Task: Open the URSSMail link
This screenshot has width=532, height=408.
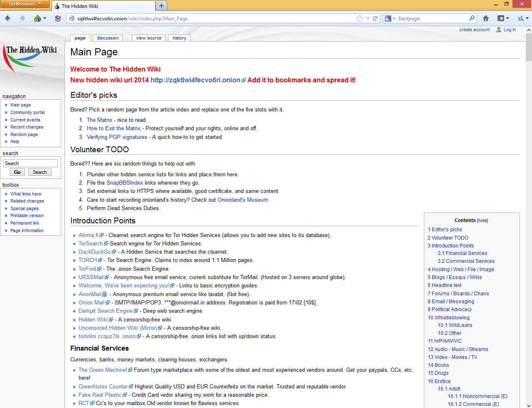Action: [x=91, y=277]
